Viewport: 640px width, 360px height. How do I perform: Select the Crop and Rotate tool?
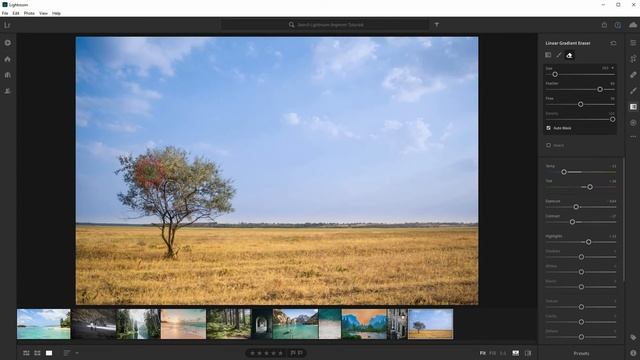click(x=633, y=59)
